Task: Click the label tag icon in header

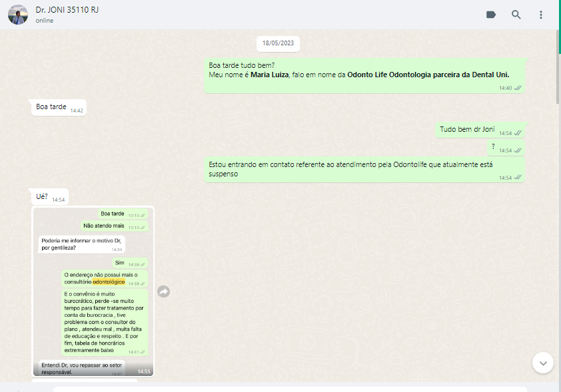Action: [491, 15]
